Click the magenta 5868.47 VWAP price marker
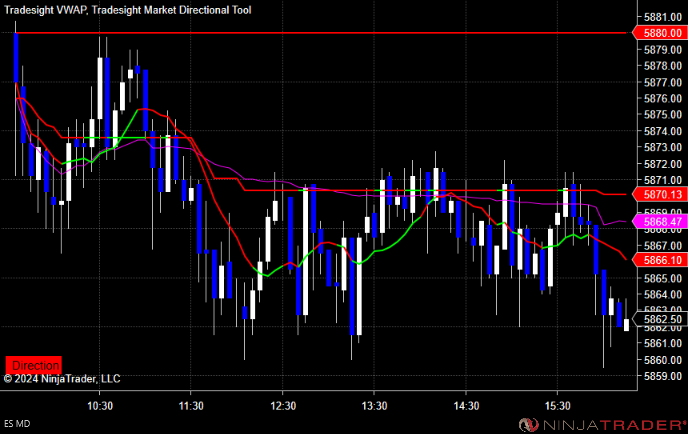The image size is (688, 434). tap(660, 222)
